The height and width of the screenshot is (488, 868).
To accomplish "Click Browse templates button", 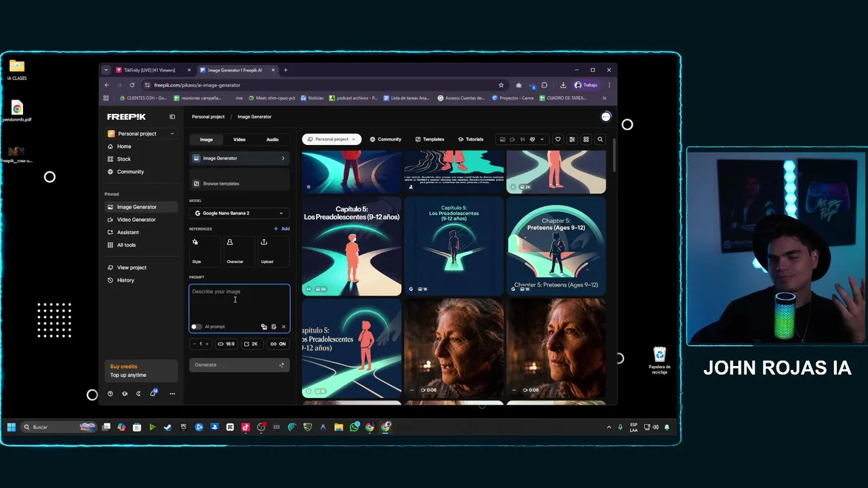I will click(239, 184).
